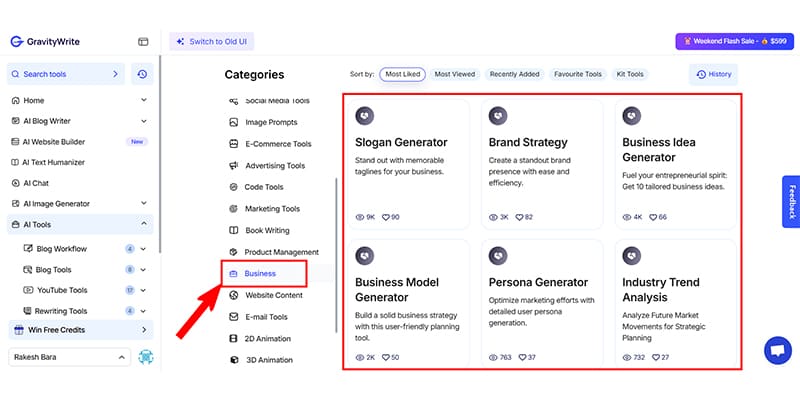This screenshot has width=800, height=400.
Task: Click the GravityWrite logo
Action: coord(45,42)
